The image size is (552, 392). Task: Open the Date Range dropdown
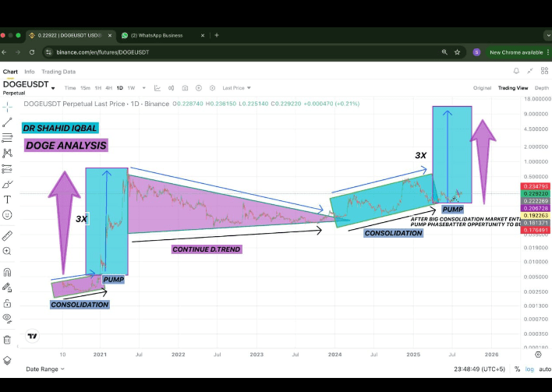(45, 369)
